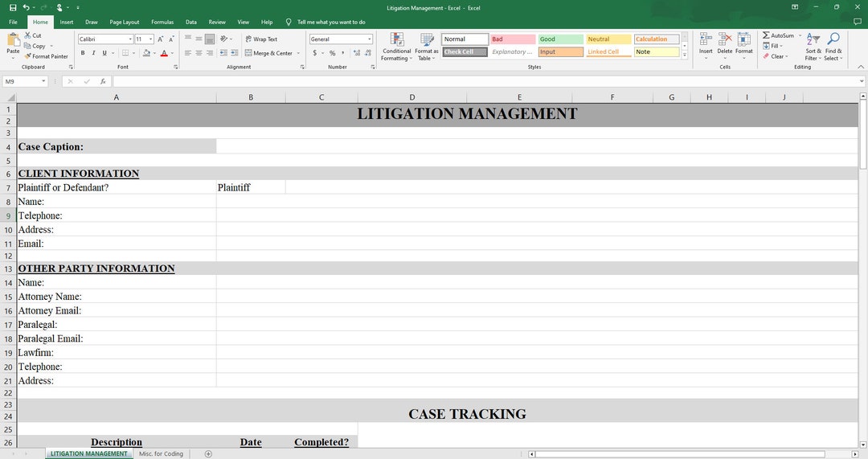The width and height of the screenshot is (868, 459).
Task: Open Format as Table gallery
Action: tap(426, 47)
